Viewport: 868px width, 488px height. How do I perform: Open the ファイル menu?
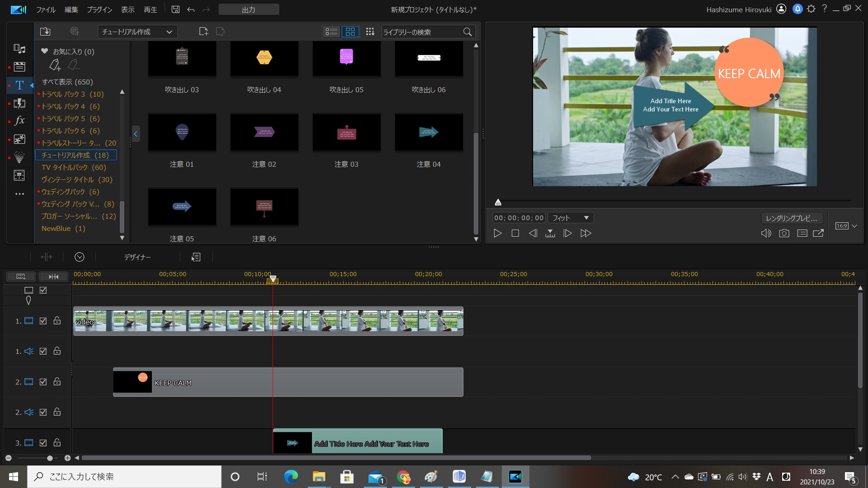[46, 9]
